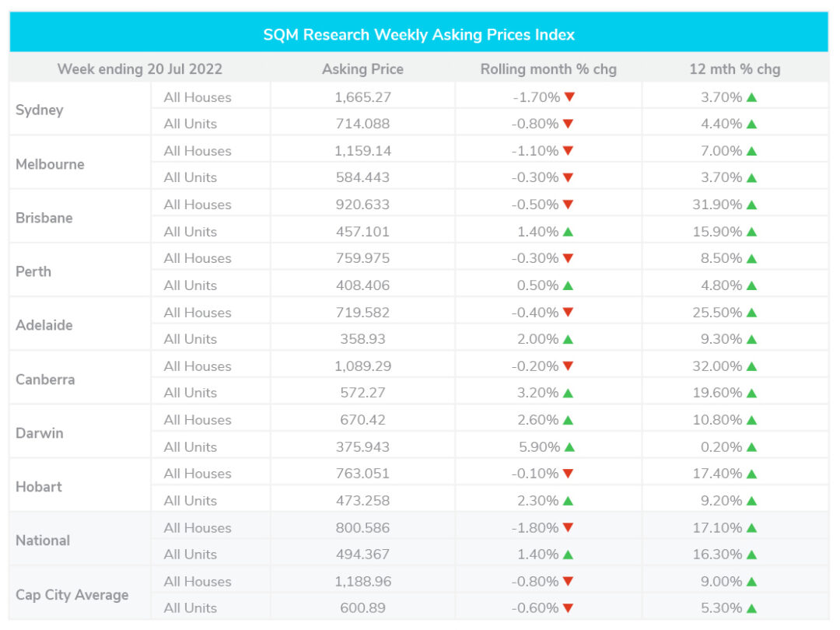The width and height of the screenshot is (840, 630).
Task: Click Brisbane units 12 month change 15.90%
Action: pyautogui.click(x=717, y=232)
